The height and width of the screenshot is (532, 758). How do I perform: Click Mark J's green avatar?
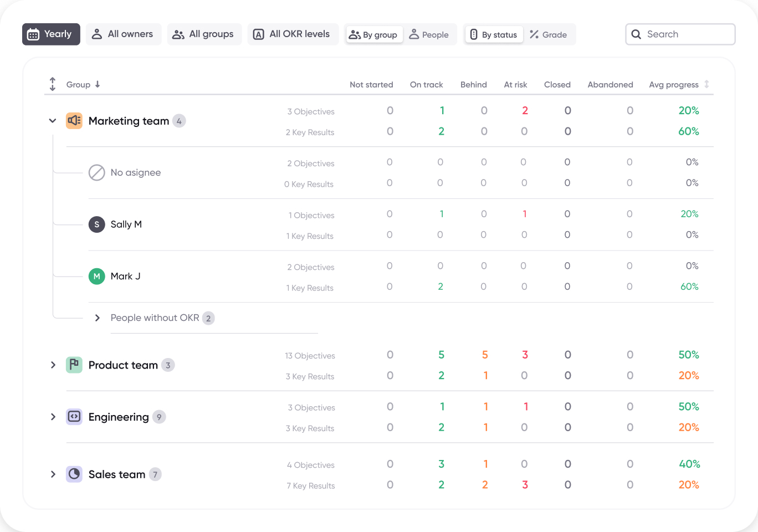(96, 276)
